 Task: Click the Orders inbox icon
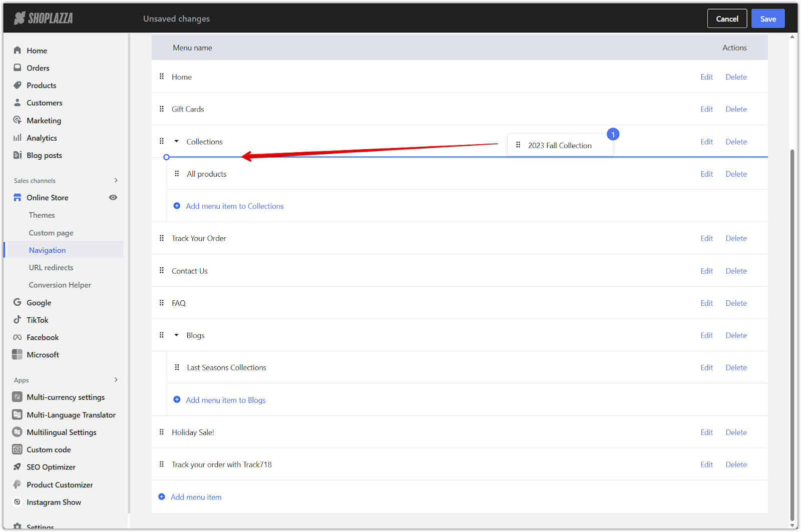[18, 68]
